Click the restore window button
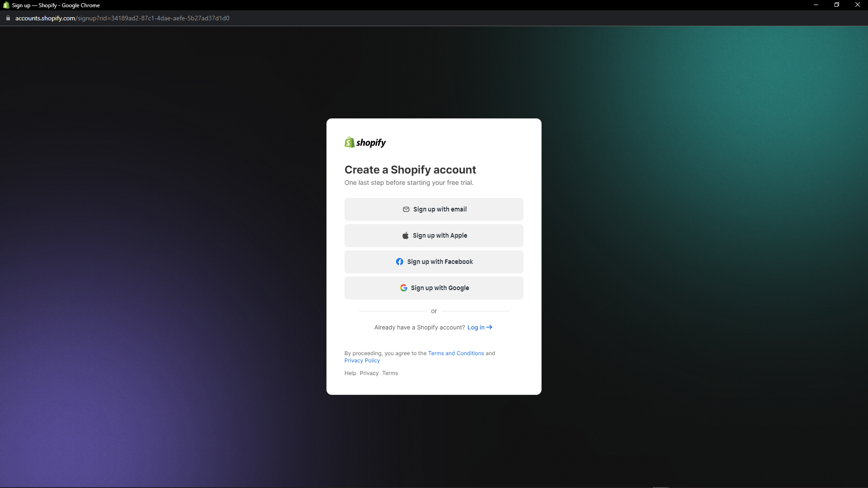Viewport: 868px width, 488px height. click(836, 5)
